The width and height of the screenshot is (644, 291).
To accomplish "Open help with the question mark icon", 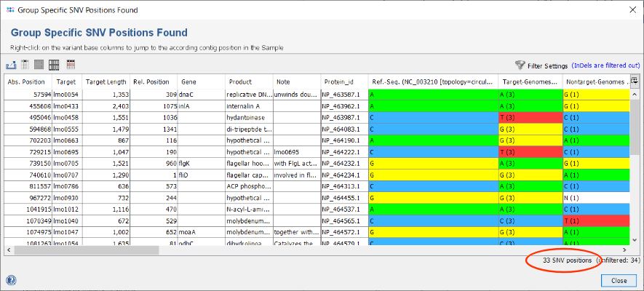I will pos(12,279).
